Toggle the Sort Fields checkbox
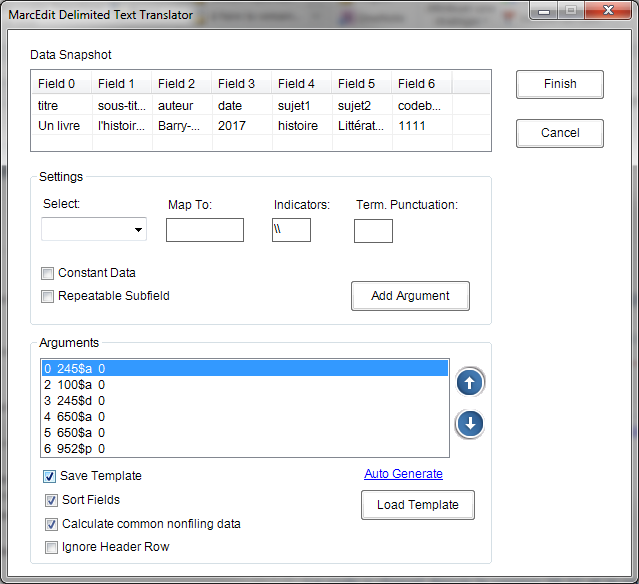Viewport: 639px width, 584px height. pyautogui.click(x=51, y=500)
